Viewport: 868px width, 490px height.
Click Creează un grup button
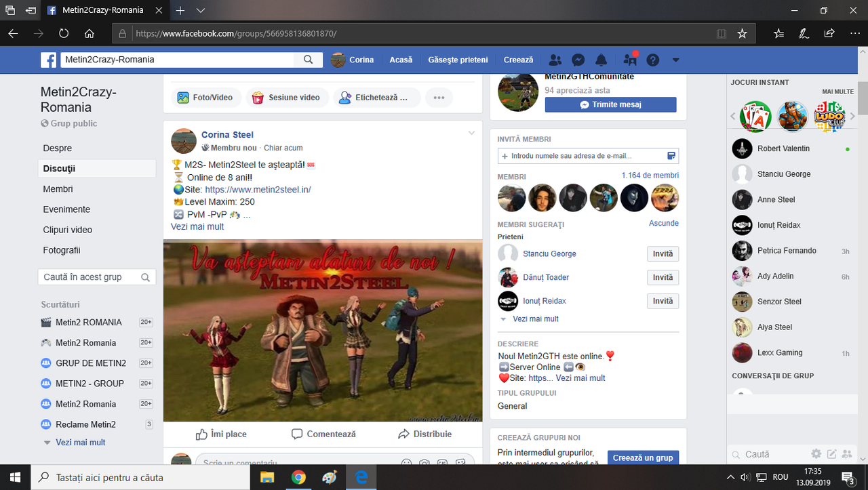[643, 458]
